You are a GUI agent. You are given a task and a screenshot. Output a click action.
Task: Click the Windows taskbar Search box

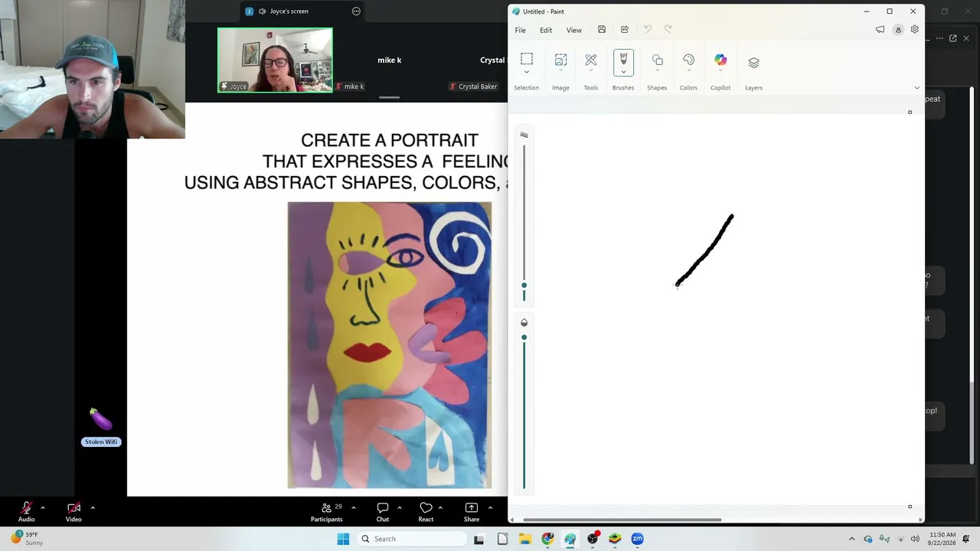click(x=412, y=539)
